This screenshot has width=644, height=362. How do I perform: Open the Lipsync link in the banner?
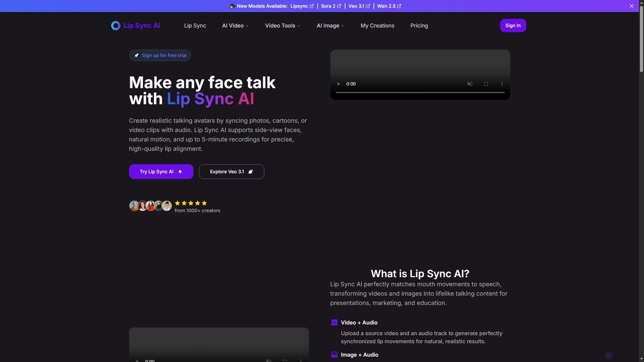(302, 6)
